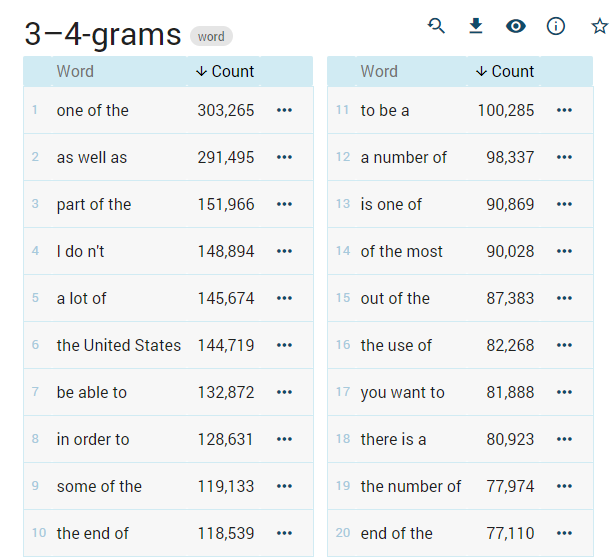Click the concordance search magnifier icon
This screenshot has width=615, height=559.
(x=436, y=26)
